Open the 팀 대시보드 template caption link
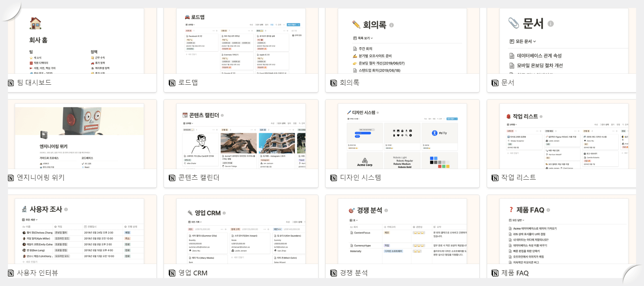Viewport: 644px width, 286px height. tap(34, 83)
